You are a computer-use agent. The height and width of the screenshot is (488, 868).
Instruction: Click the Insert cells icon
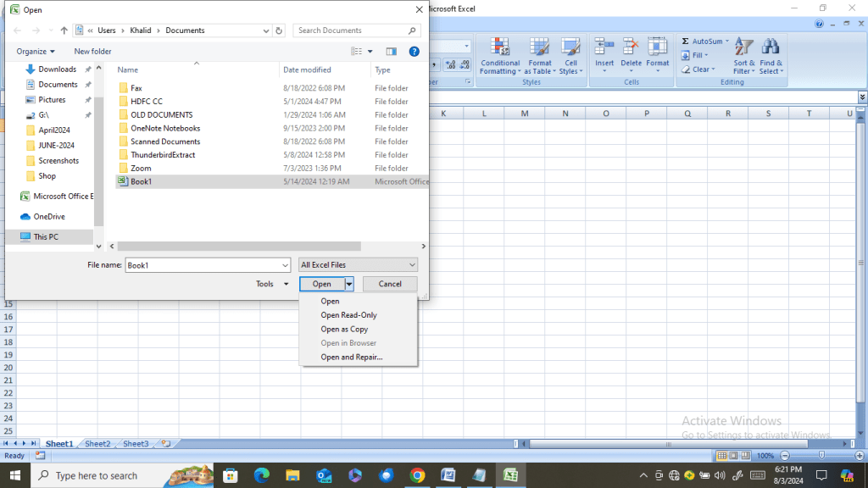coord(604,47)
